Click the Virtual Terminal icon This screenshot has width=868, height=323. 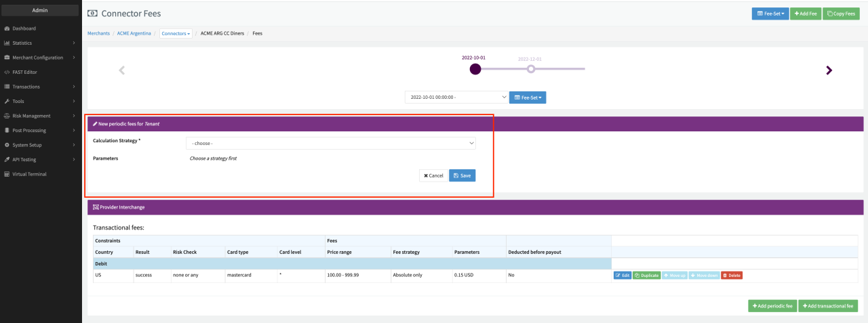pos(7,174)
